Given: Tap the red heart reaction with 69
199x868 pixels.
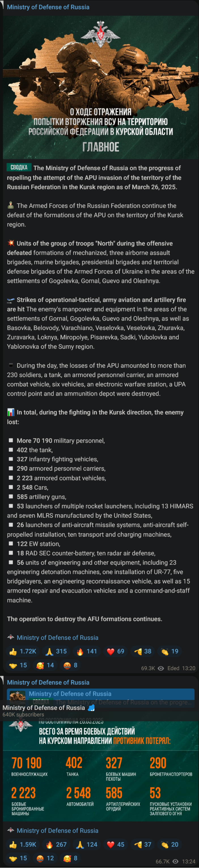Looking at the screenshot, I should pyautogui.click(x=115, y=651).
